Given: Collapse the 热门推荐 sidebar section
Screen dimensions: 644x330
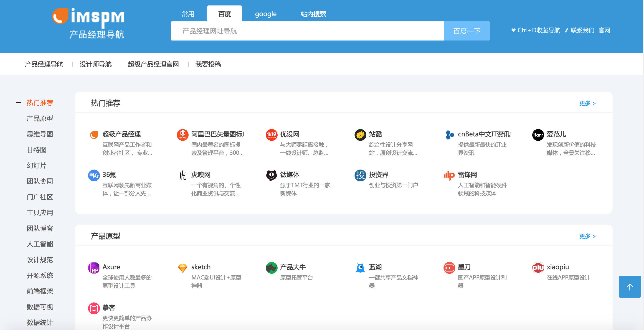Looking at the screenshot, I should coord(19,102).
